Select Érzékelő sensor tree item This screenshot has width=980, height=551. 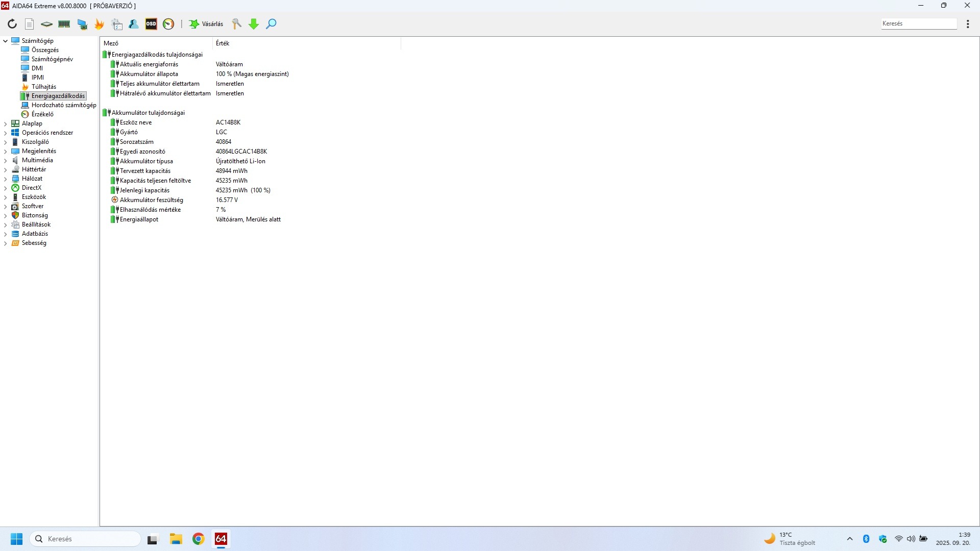point(42,114)
